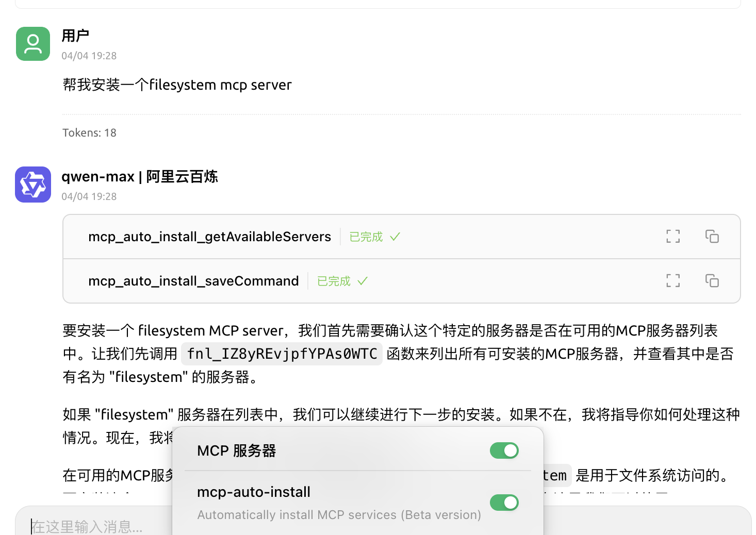Click the Tokens: 18 counter
This screenshot has width=756, height=535.
[x=89, y=133]
